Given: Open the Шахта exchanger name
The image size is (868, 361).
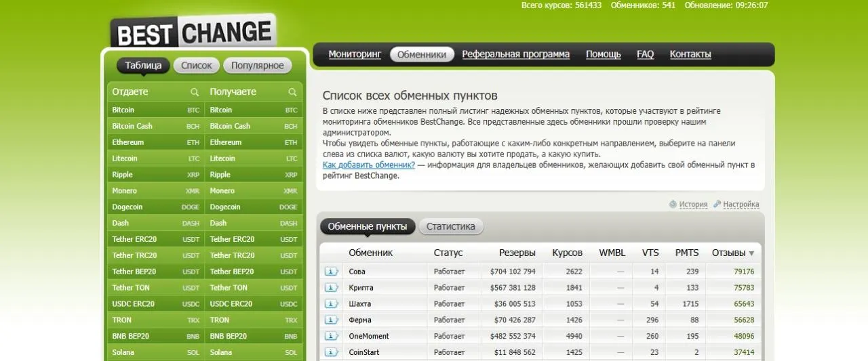Looking at the screenshot, I should (x=360, y=304).
